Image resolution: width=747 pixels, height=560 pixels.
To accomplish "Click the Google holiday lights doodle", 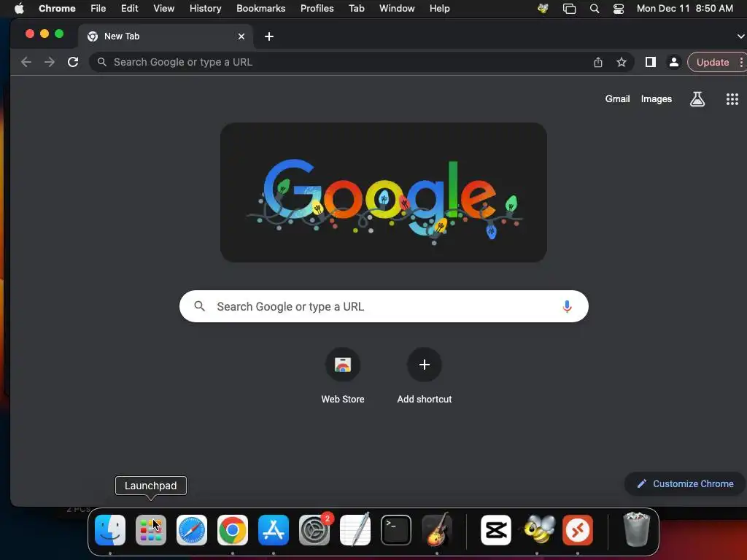I will click(x=384, y=192).
